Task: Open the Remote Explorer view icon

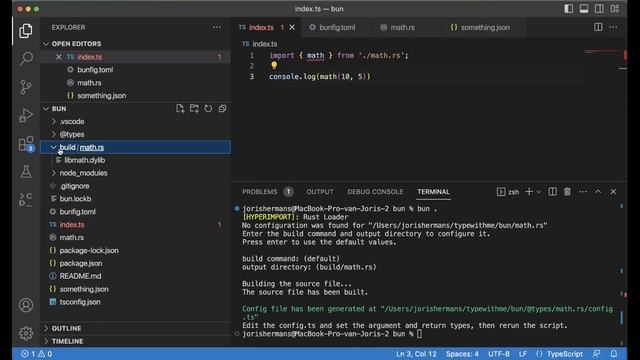Action: click(26, 200)
